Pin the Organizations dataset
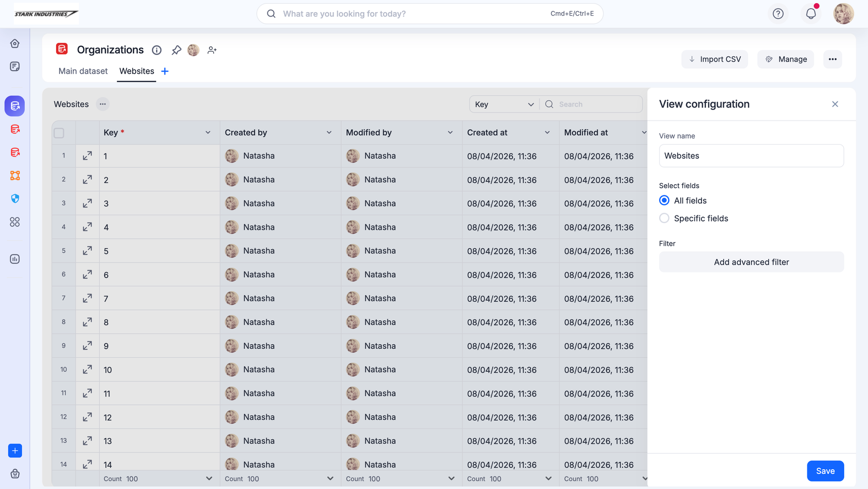Viewport: 868px width, 489px height. [x=176, y=50]
